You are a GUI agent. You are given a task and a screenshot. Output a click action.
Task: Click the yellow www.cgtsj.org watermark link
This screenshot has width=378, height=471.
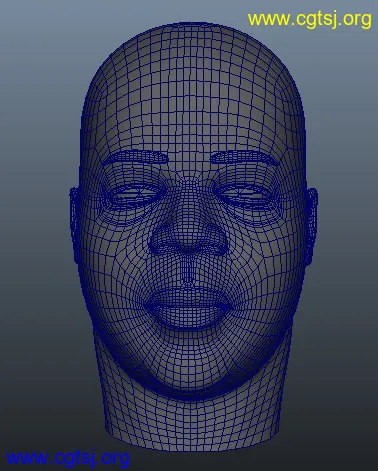[x=310, y=20]
